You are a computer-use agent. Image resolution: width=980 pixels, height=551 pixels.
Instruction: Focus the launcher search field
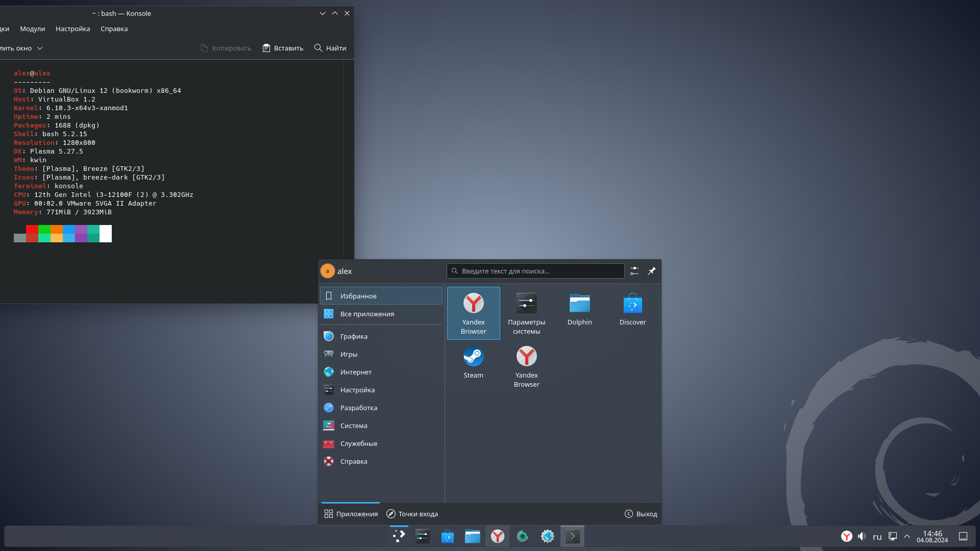[x=535, y=271]
